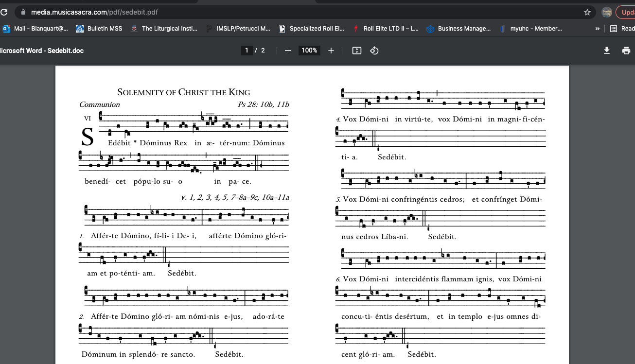Click the lock icon beside the URL
Viewport: 635px width, 364px height.
pyautogui.click(x=22, y=12)
